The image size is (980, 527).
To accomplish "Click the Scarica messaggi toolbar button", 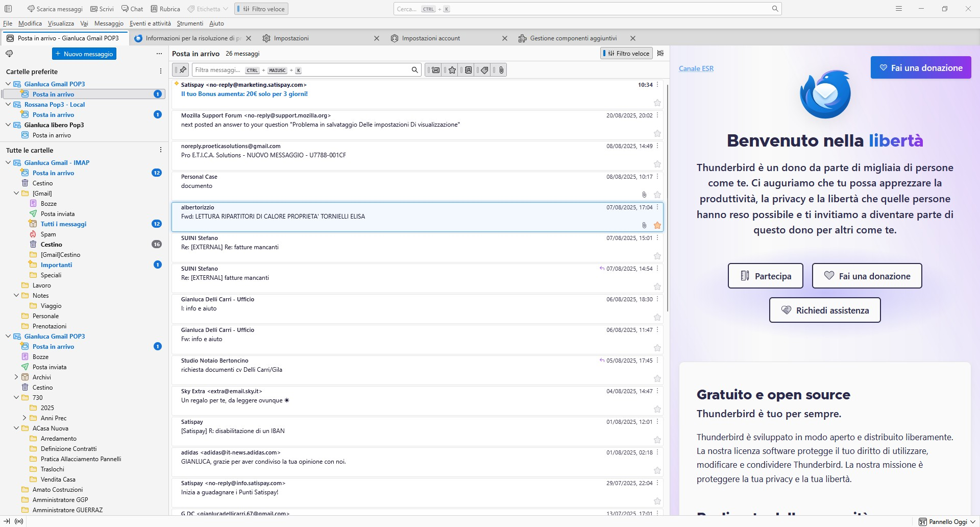I will pyautogui.click(x=55, y=9).
